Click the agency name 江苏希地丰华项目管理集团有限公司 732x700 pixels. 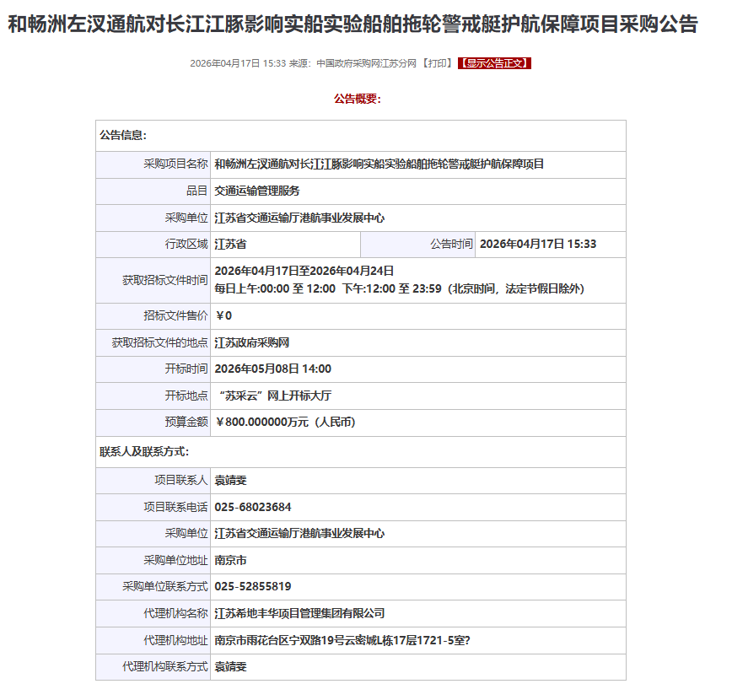pos(299,614)
